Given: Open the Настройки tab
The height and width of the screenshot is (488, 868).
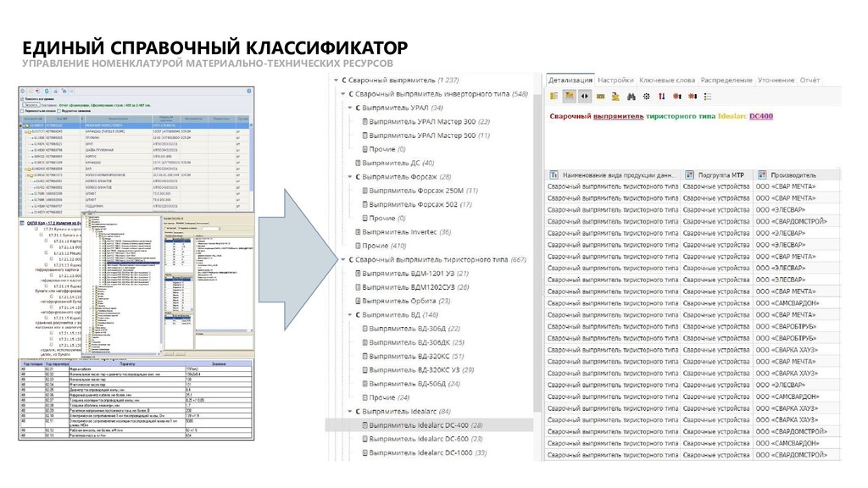Looking at the screenshot, I should coord(615,80).
